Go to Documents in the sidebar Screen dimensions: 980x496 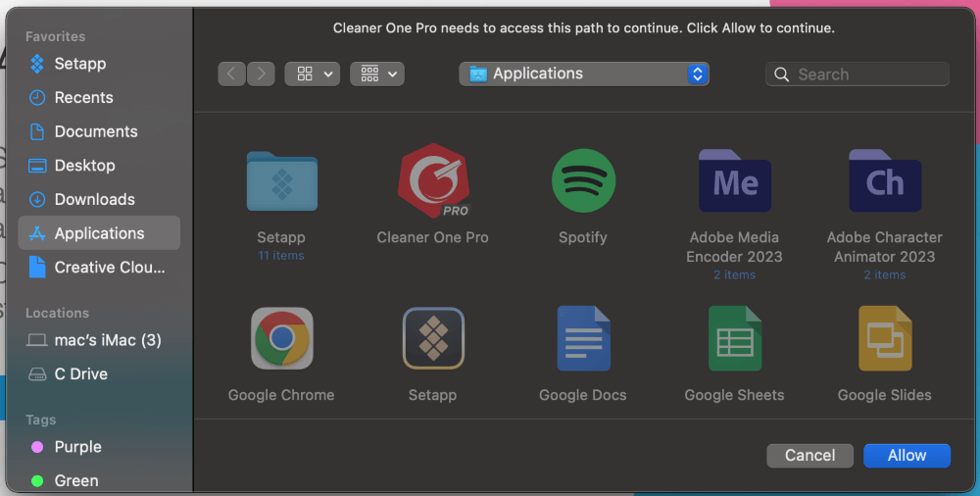point(99,131)
